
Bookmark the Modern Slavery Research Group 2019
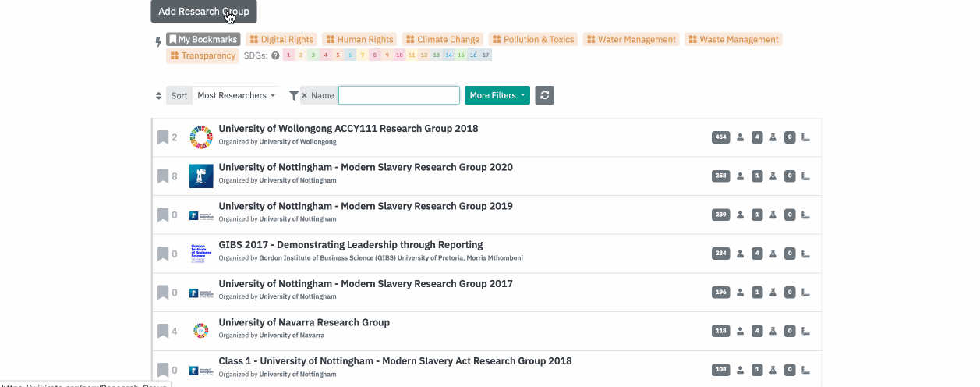click(163, 215)
